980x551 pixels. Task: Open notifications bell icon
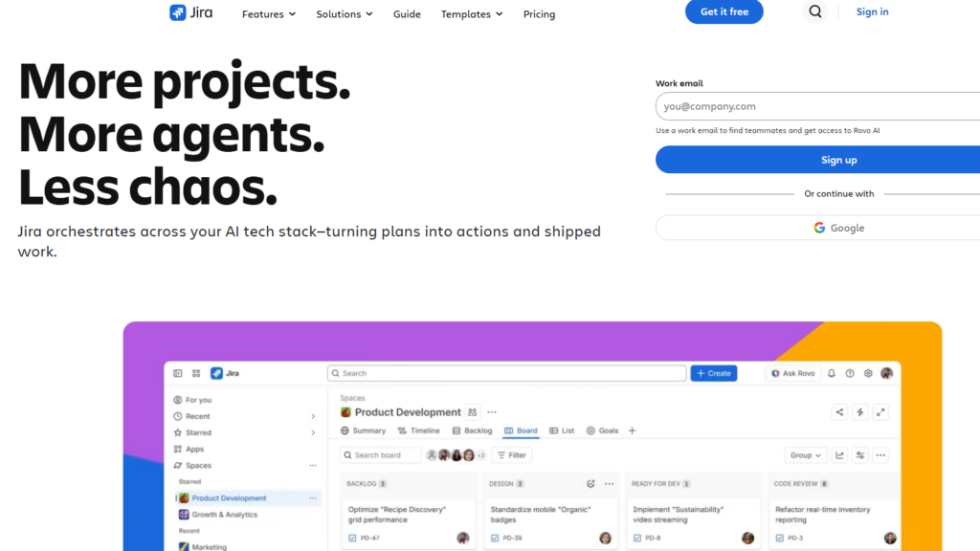[832, 374]
